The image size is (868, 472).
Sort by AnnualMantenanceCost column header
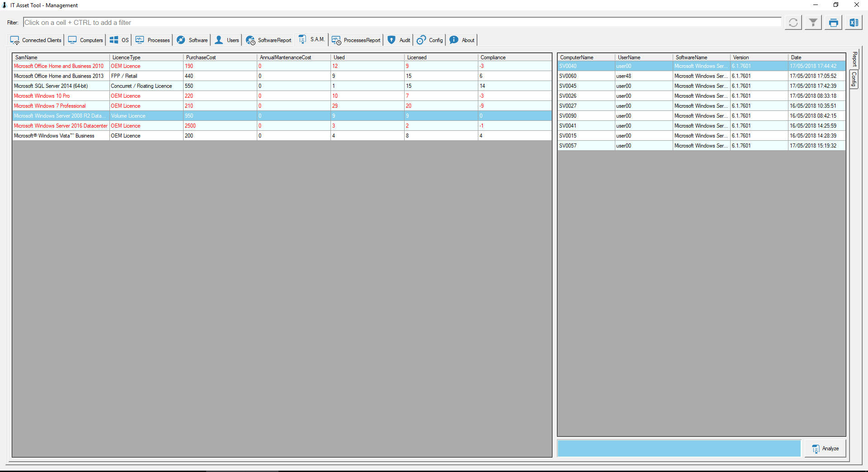[x=294, y=57]
